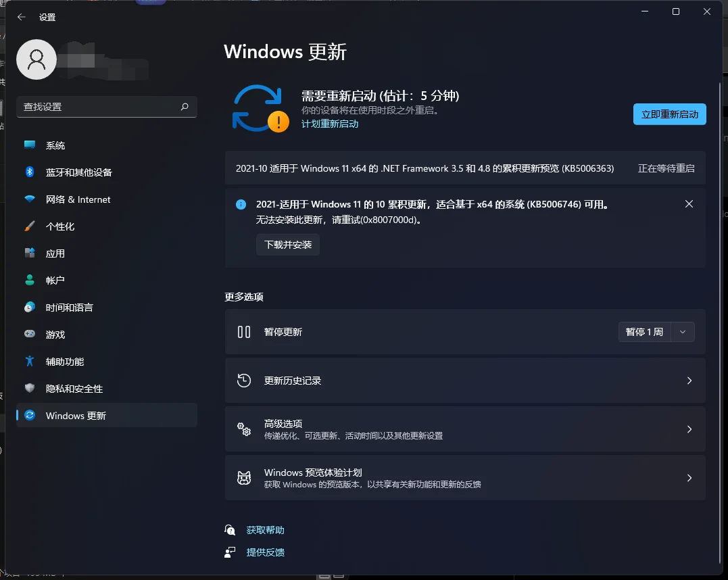Dismiss the KB5006746 update notice
This screenshot has height=580, width=728.
click(689, 204)
